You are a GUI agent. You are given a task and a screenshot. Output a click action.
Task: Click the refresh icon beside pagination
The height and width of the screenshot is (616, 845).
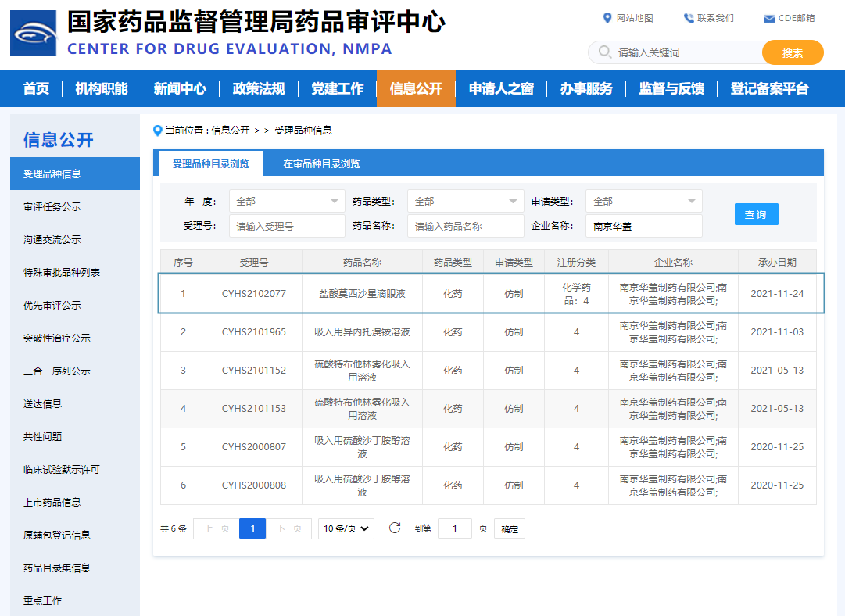pos(395,528)
